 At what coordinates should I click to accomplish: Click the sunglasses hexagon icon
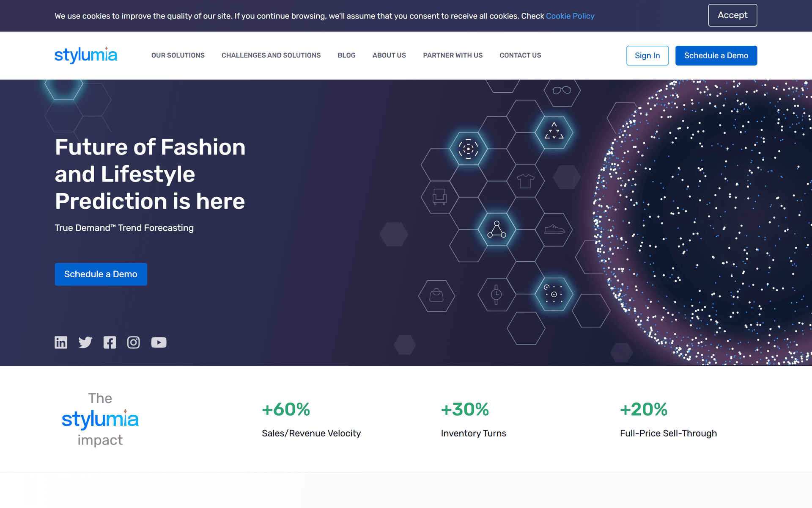pyautogui.click(x=562, y=90)
